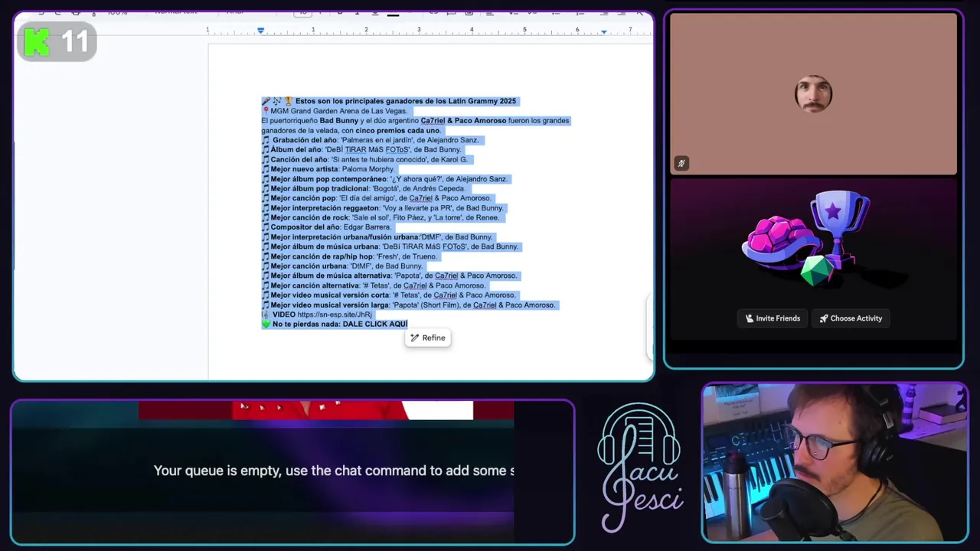Viewport: 980px width, 551px height.
Task: Click the 'Mejor álbum pop contemporáneo' line
Action: 384,179
